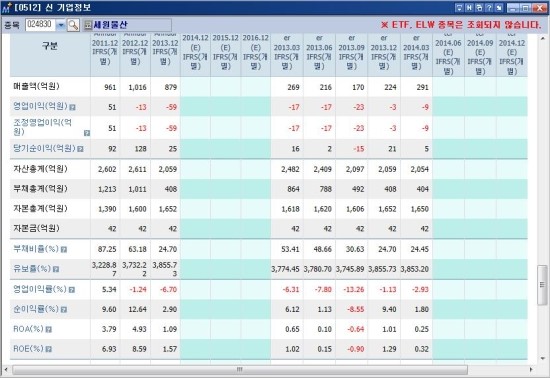Click the 자본금(억원) row label

(36, 229)
